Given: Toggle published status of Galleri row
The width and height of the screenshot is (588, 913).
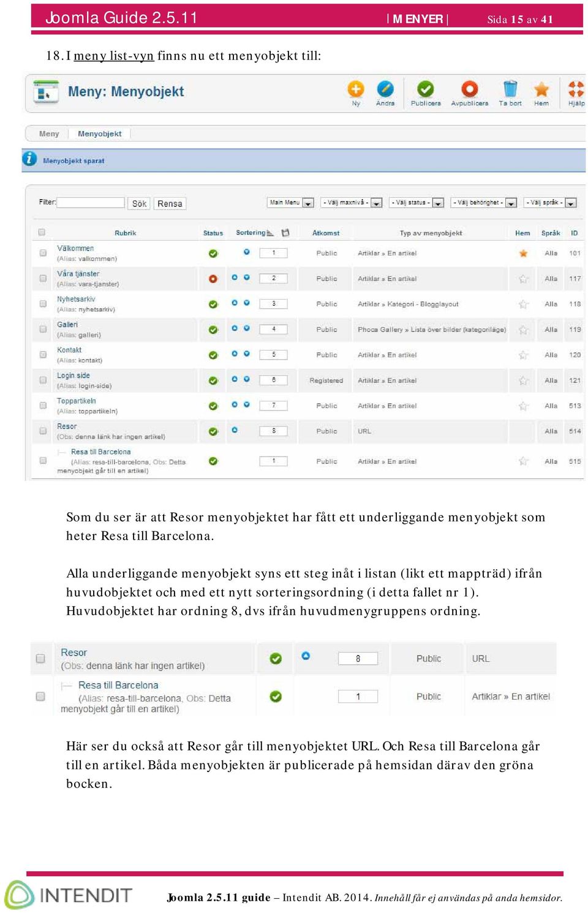Looking at the screenshot, I should point(213,330).
